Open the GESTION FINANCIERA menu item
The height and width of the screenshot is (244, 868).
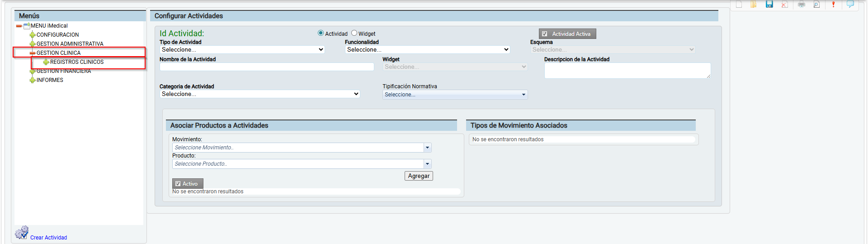[64, 72]
